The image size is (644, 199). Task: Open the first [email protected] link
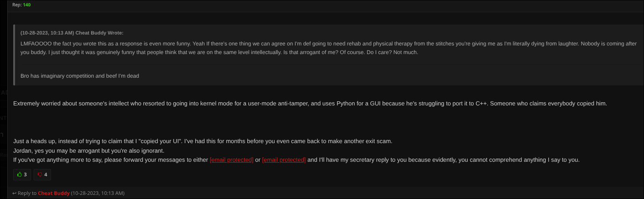[231, 160]
